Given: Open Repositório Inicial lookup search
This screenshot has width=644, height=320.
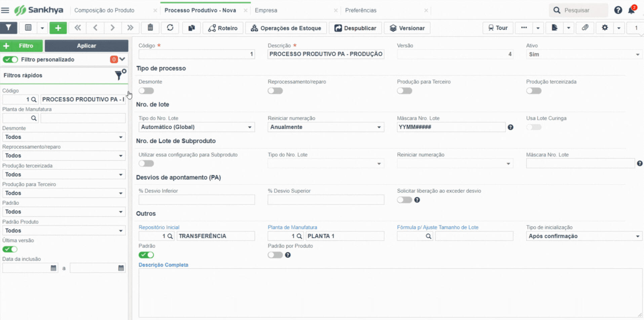Looking at the screenshot, I should tap(170, 236).
